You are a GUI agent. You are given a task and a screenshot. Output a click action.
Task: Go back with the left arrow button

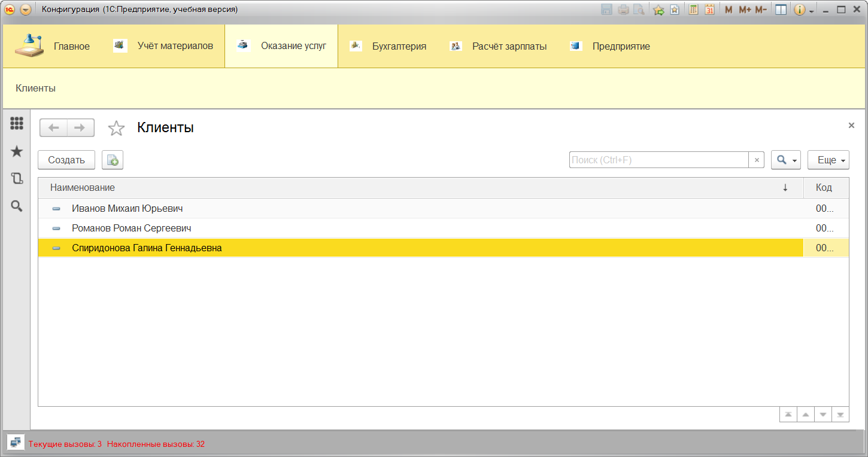tap(53, 127)
